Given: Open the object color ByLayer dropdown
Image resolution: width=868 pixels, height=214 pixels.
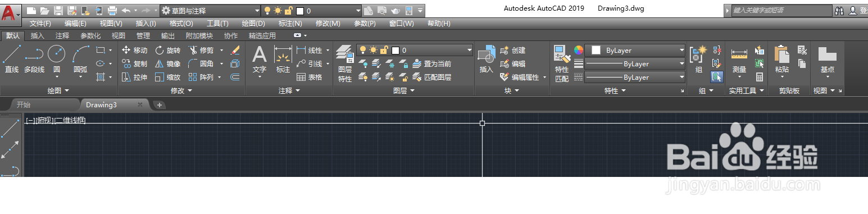Looking at the screenshot, I should pyautogui.click(x=635, y=50).
